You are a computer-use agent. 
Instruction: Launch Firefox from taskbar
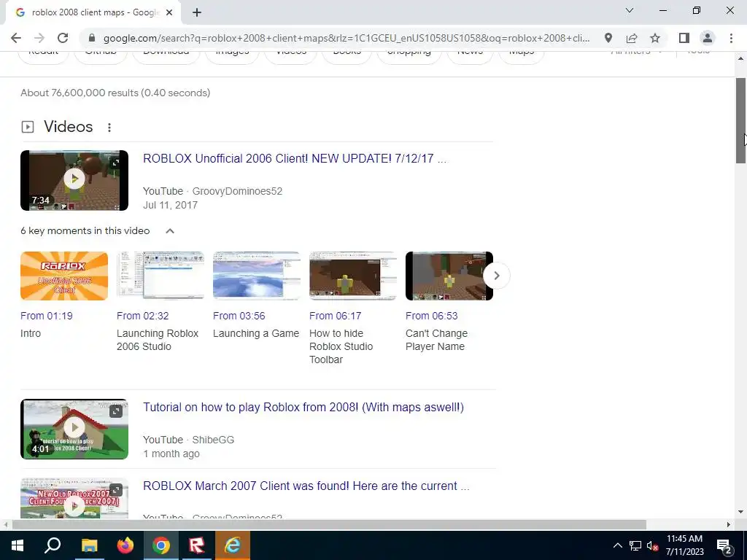125,545
